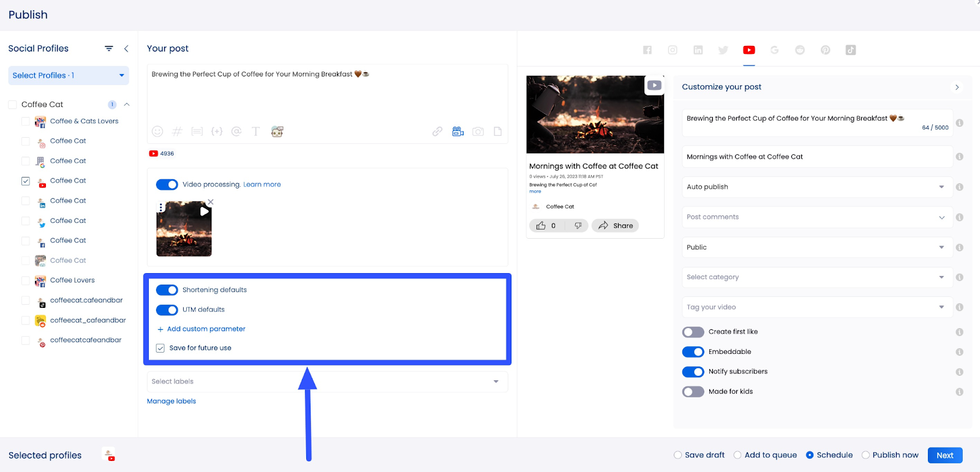Click the hashtag icon in editor toolbar
This screenshot has width=980, height=472.
(x=178, y=132)
